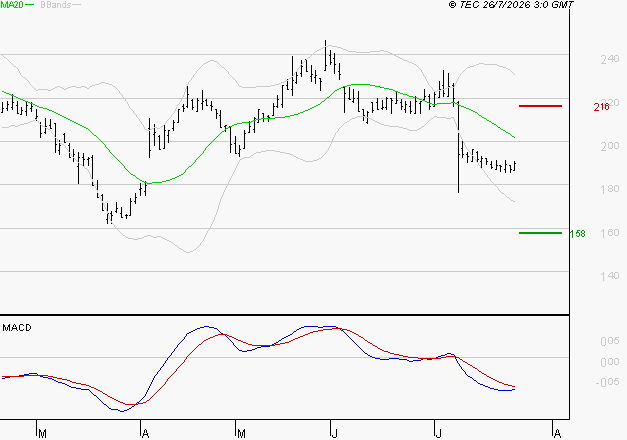Click the 200 price axis label

[x=610, y=146]
